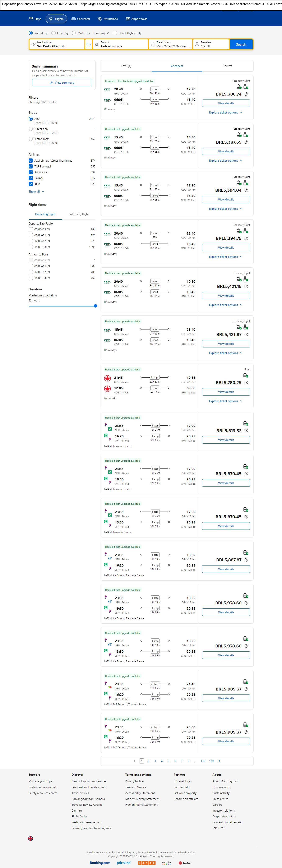The width and height of the screenshot is (282, 868).
Task: Click the UK flag language icon in the footer
Action: point(30,838)
